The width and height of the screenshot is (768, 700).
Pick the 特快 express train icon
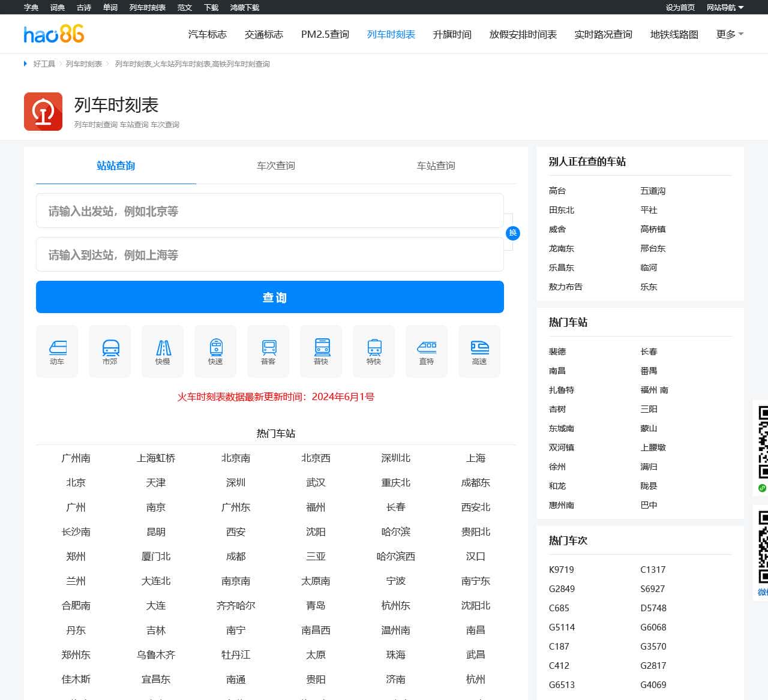click(x=374, y=351)
